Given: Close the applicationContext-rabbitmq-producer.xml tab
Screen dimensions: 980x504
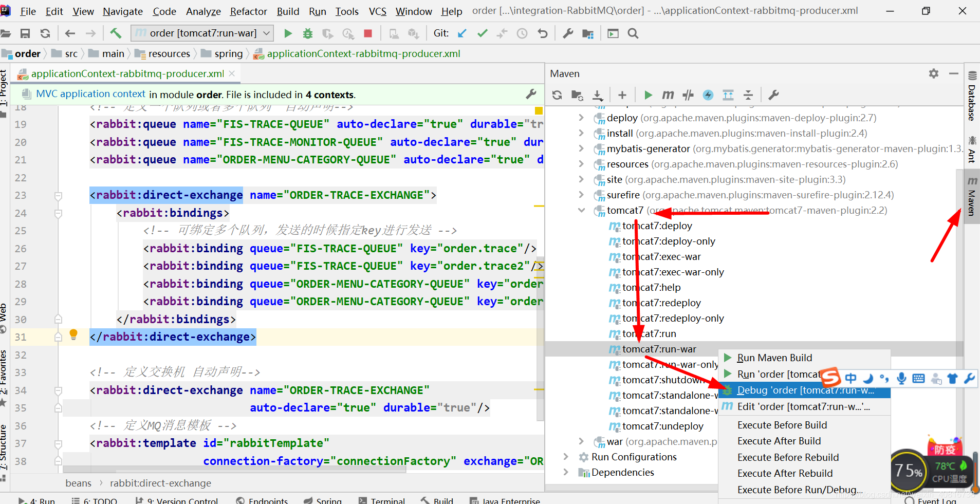Looking at the screenshot, I should (x=232, y=73).
